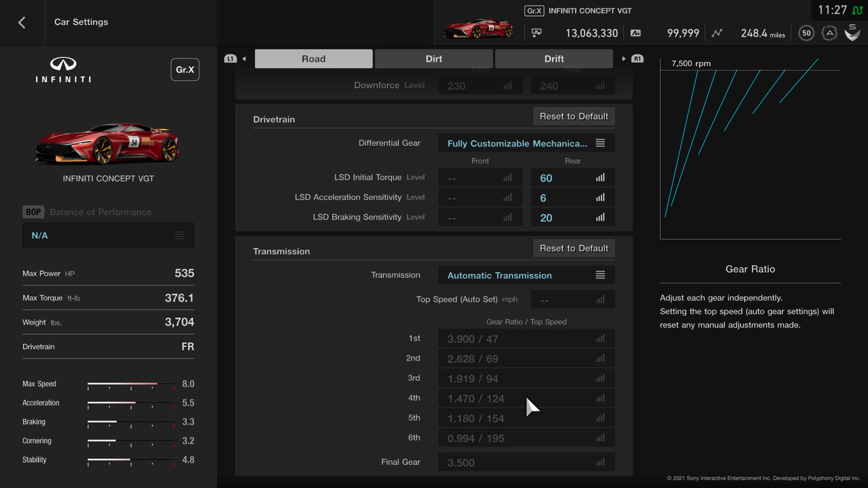
Task: Click the right arrow after the Drift tab
Action: coord(624,59)
